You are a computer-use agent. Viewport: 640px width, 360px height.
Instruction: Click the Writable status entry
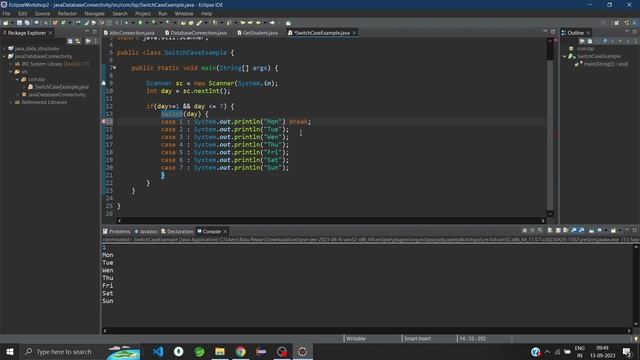[x=356, y=338]
